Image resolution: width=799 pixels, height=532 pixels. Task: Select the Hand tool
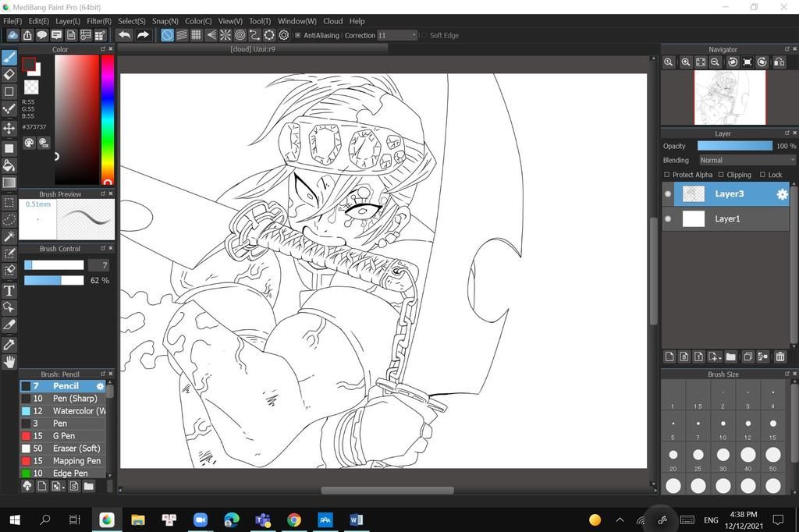pyautogui.click(x=9, y=362)
